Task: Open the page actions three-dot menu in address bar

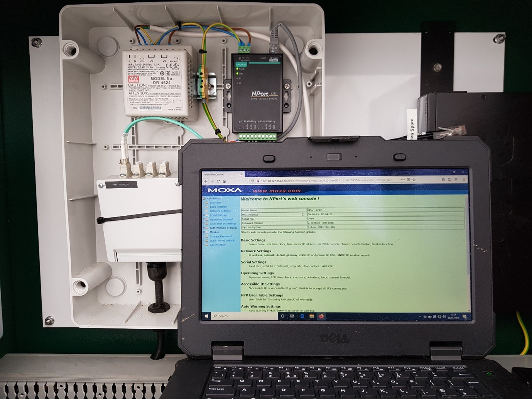Action: pyautogui.click(x=403, y=179)
